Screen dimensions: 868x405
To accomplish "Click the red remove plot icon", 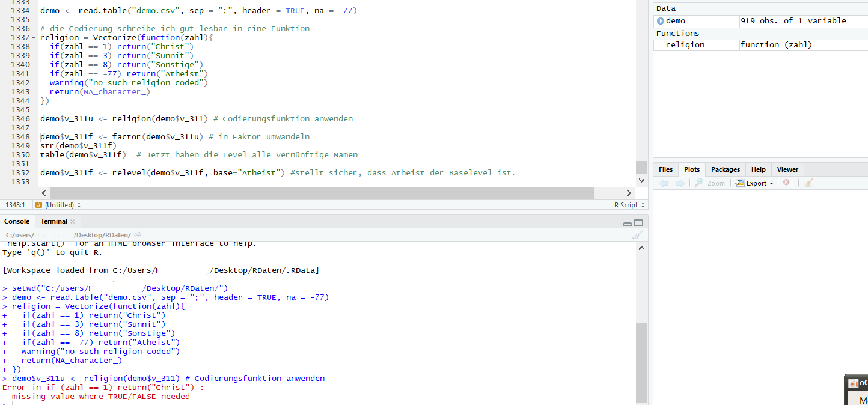I will pos(786,183).
